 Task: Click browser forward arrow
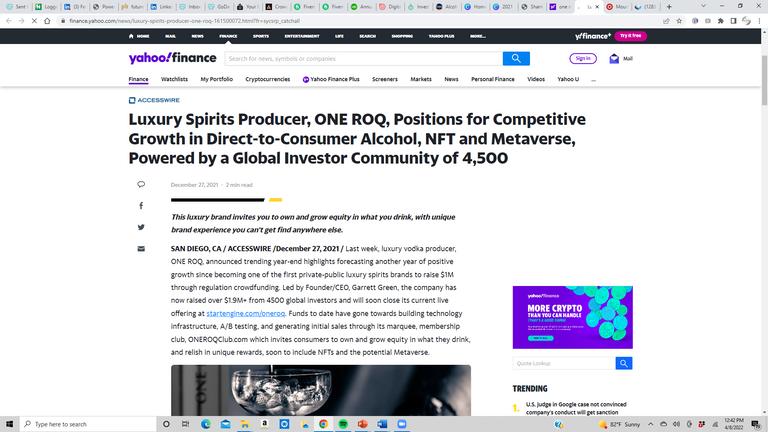coord(21,21)
